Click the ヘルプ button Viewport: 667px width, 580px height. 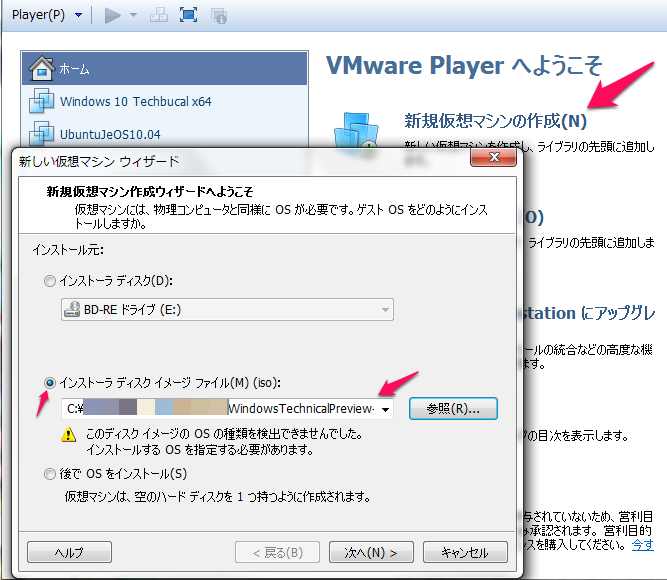tap(69, 552)
